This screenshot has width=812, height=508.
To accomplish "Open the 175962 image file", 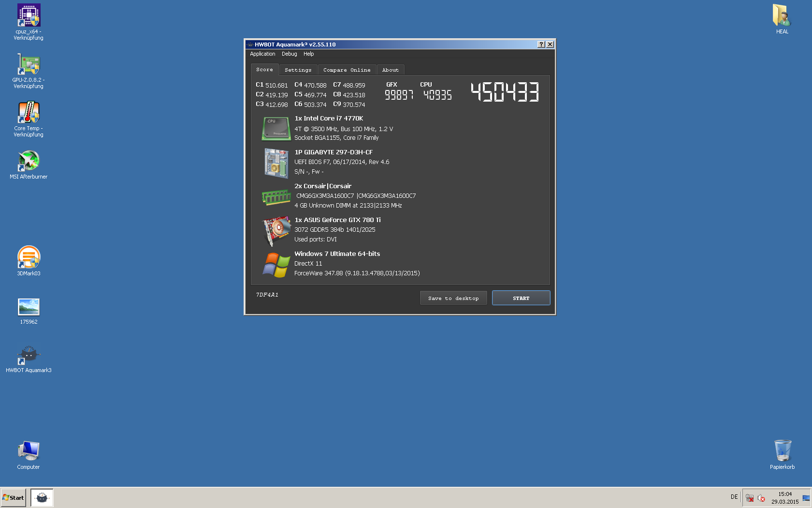I will tap(29, 311).
